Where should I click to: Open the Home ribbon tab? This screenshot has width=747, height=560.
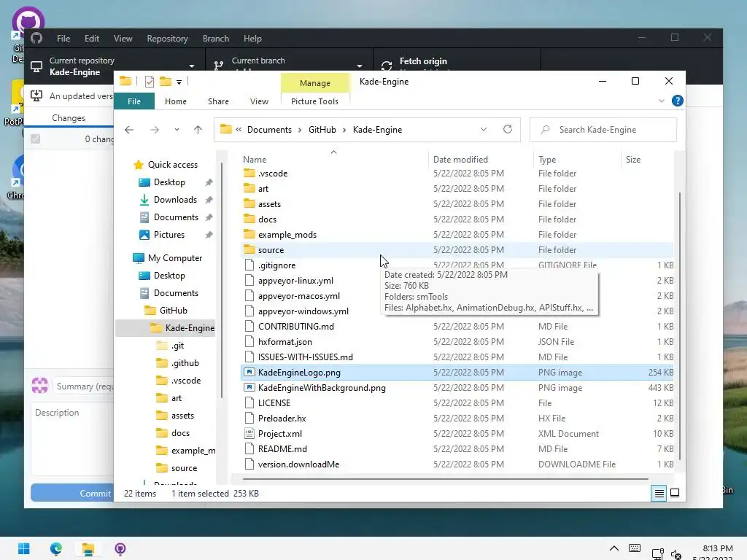(x=176, y=101)
